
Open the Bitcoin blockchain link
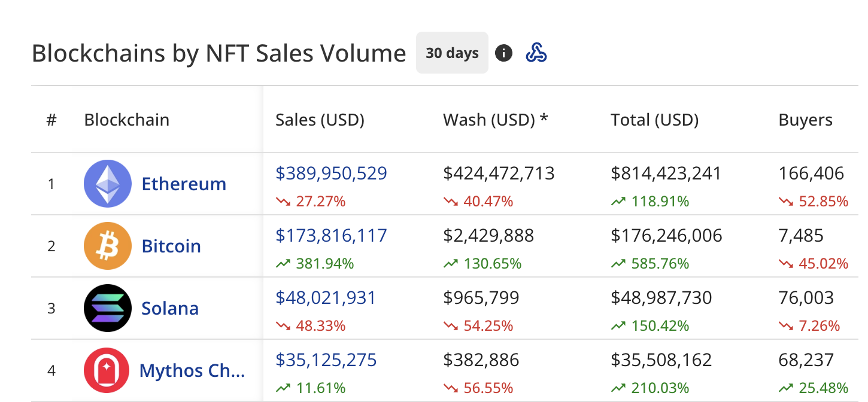(171, 246)
